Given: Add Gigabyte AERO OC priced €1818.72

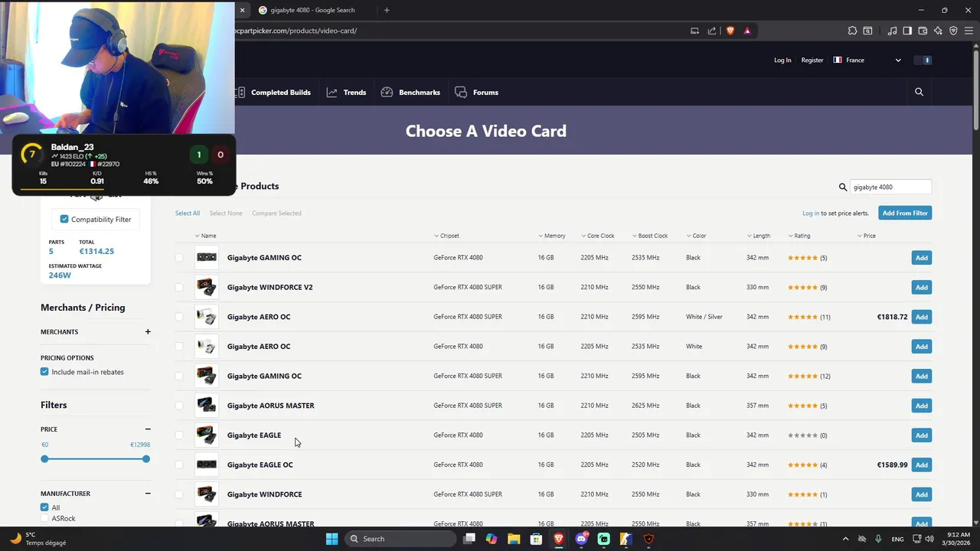Looking at the screenshot, I should pyautogui.click(x=922, y=317).
